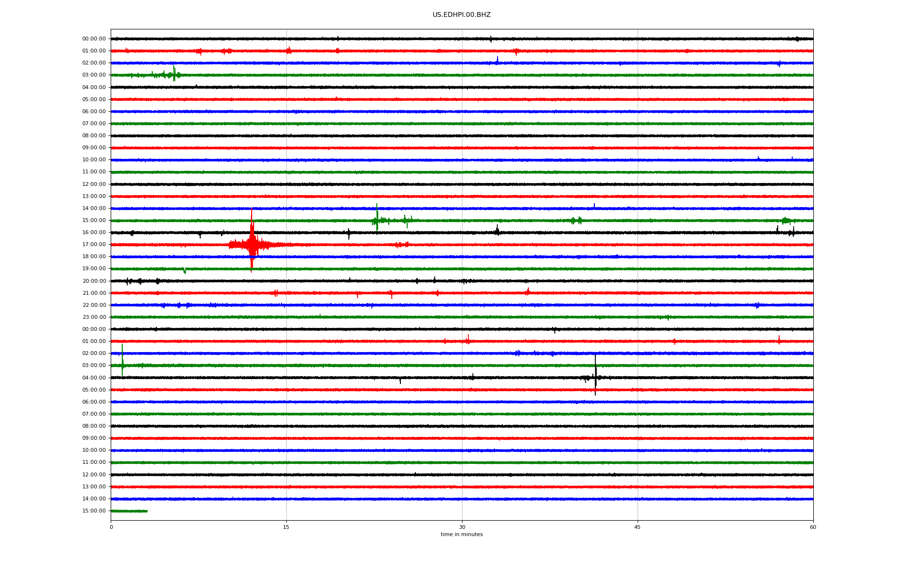
Task: Click the large red burst on 17:00:00 trace
Action: point(252,244)
